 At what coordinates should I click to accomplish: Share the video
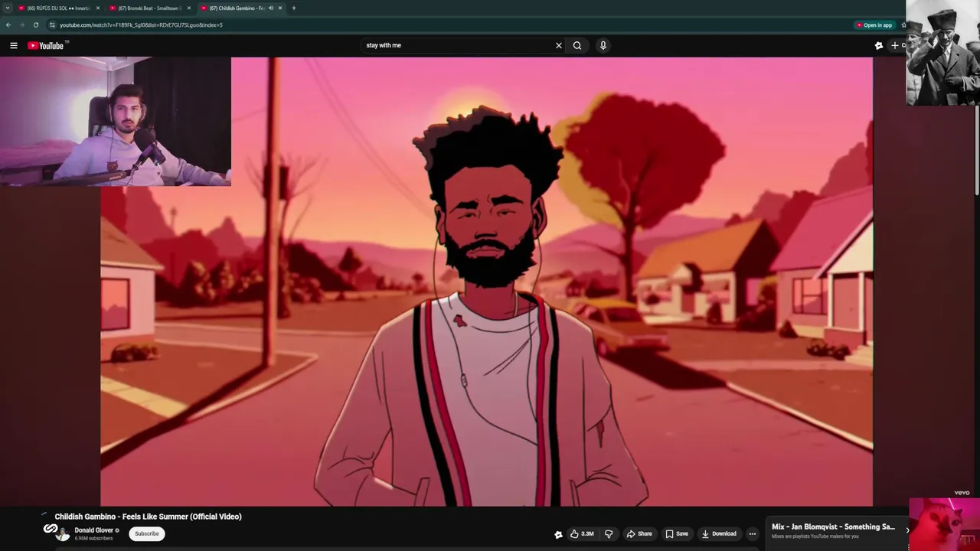point(639,533)
